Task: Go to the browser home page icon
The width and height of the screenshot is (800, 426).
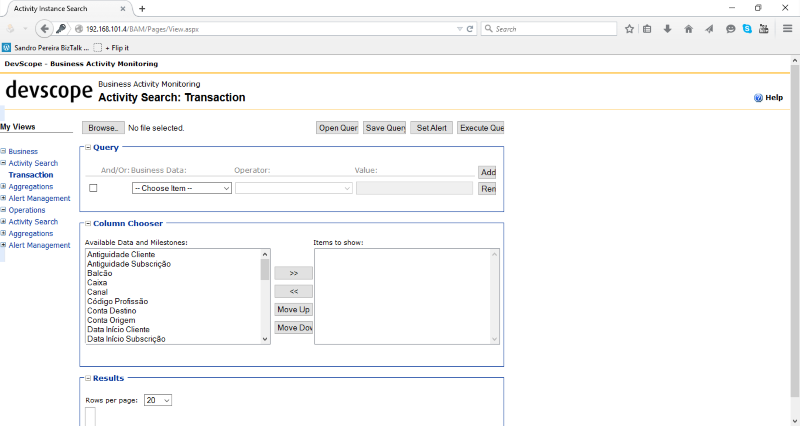Action: click(x=689, y=29)
